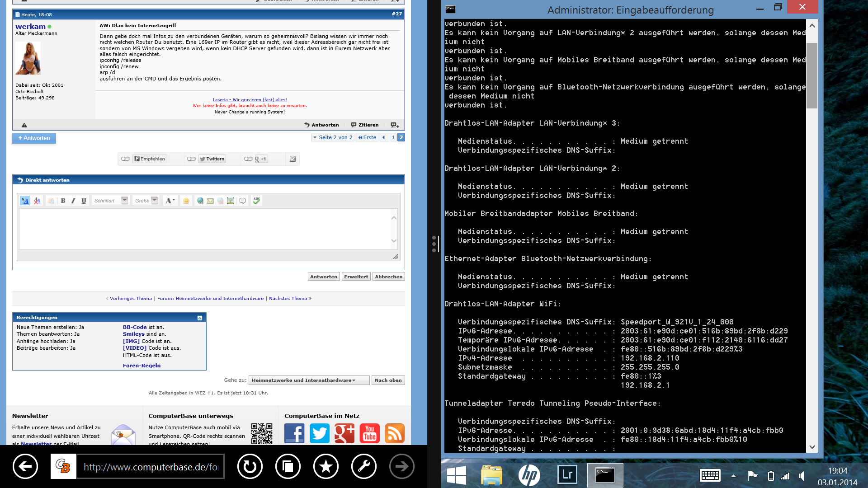Viewport: 868px width, 488px height.
Task: Run the spell check icon
Action: pos(256,201)
